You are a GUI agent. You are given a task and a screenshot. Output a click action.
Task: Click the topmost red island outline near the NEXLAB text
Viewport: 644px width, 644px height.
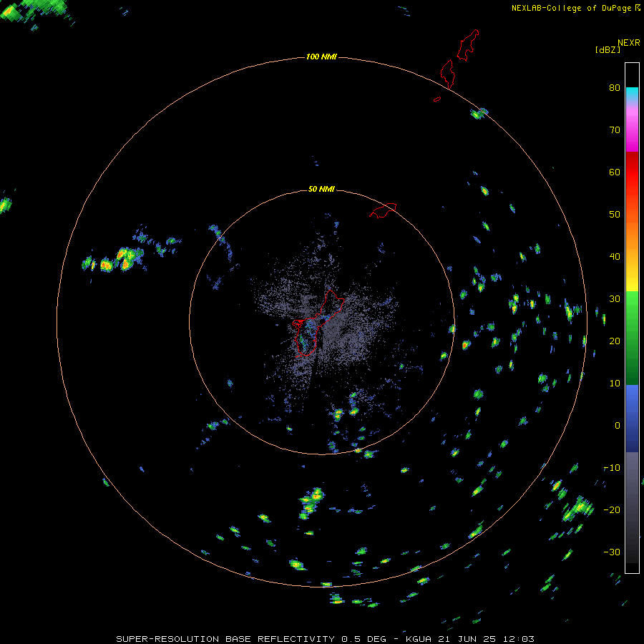(x=468, y=45)
